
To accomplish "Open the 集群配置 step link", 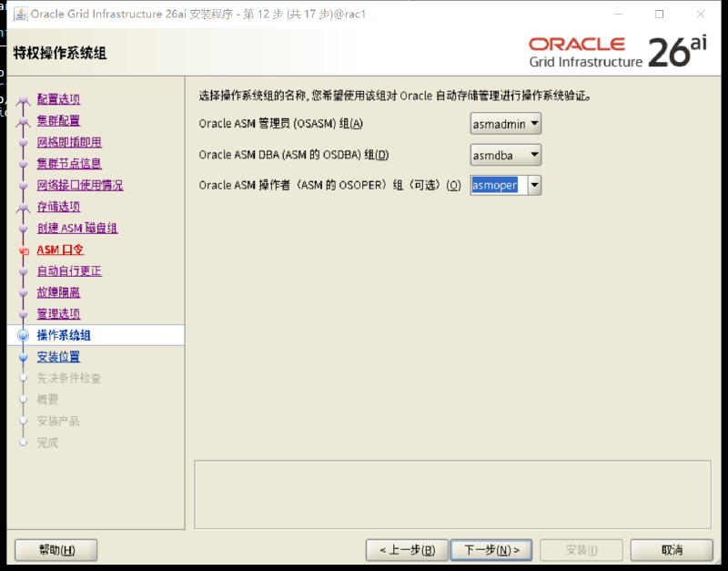I will [58, 121].
